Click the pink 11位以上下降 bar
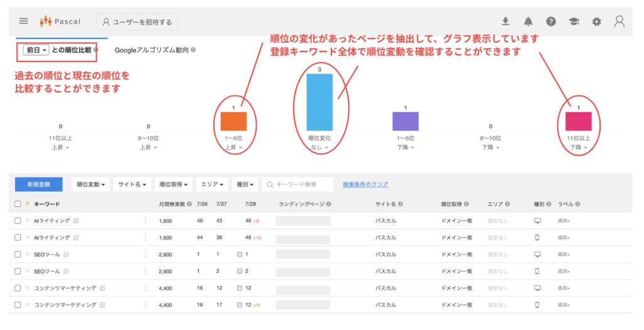644x330 pixels. (579, 121)
